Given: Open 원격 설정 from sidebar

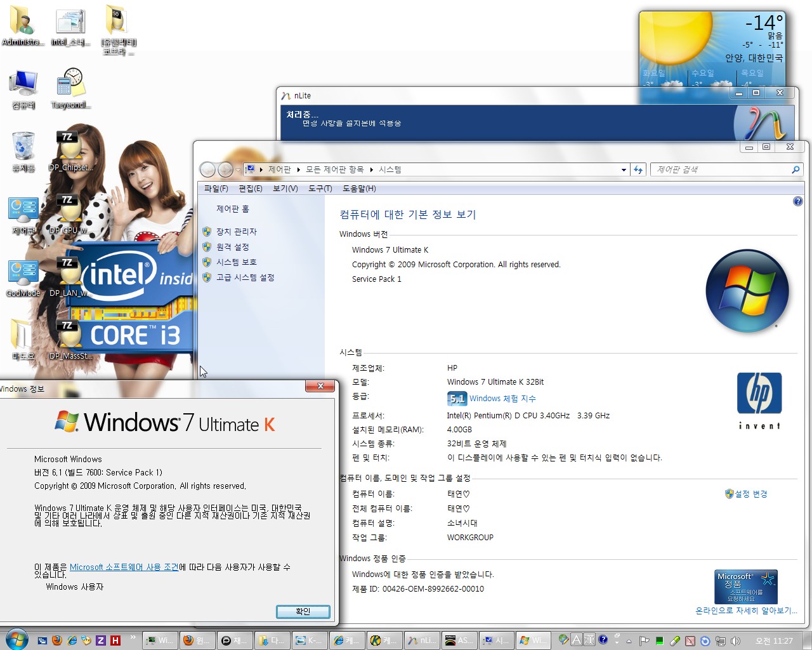Looking at the screenshot, I should (x=233, y=247).
